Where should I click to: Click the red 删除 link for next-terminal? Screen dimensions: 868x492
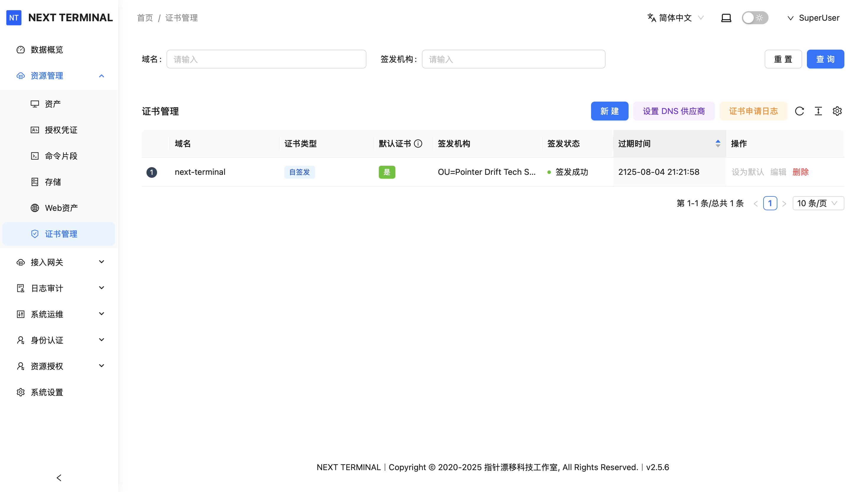(800, 172)
